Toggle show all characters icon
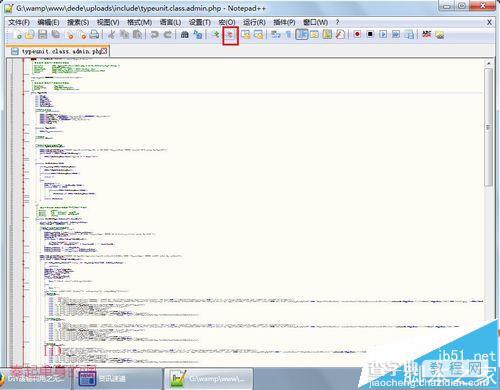 click(288, 35)
